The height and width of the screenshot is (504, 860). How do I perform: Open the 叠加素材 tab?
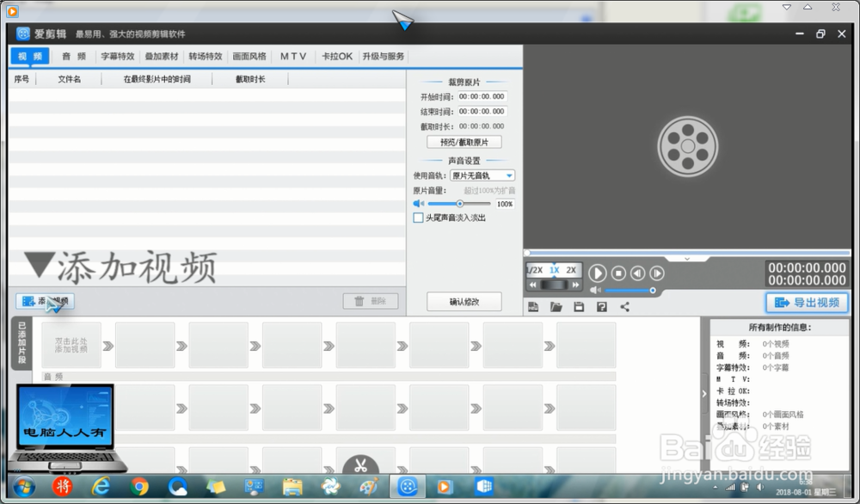pyautogui.click(x=162, y=56)
